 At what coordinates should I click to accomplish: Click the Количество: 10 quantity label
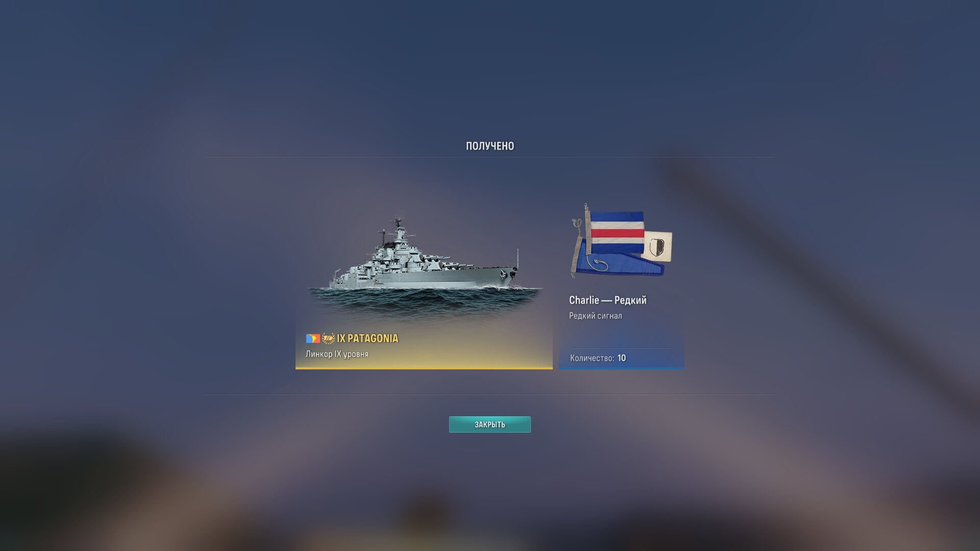click(598, 358)
